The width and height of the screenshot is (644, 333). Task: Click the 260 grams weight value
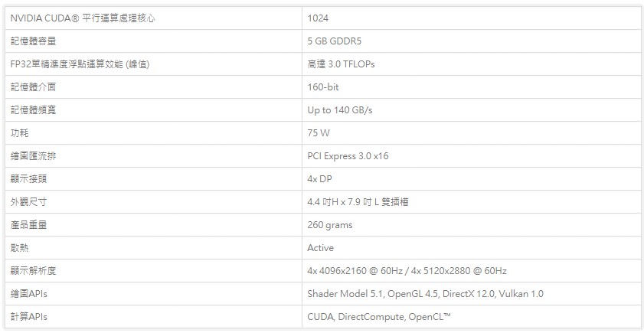point(330,225)
